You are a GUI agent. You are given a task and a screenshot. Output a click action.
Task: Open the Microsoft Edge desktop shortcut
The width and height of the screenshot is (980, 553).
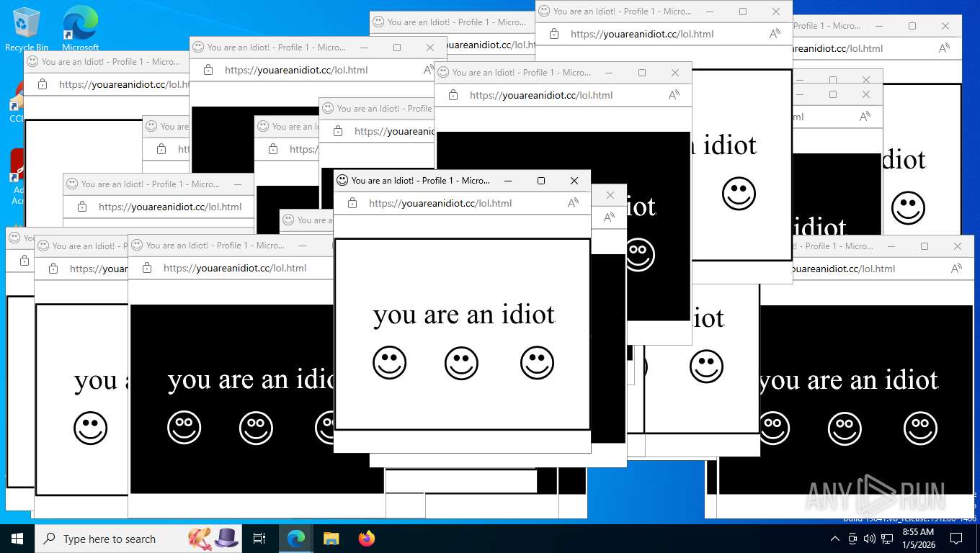(x=80, y=29)
